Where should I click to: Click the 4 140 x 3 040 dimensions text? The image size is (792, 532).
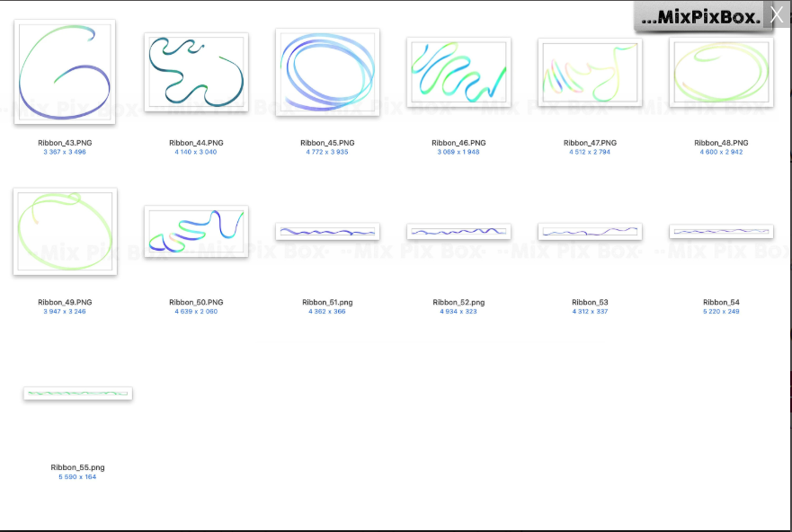[x=196, y=152]
